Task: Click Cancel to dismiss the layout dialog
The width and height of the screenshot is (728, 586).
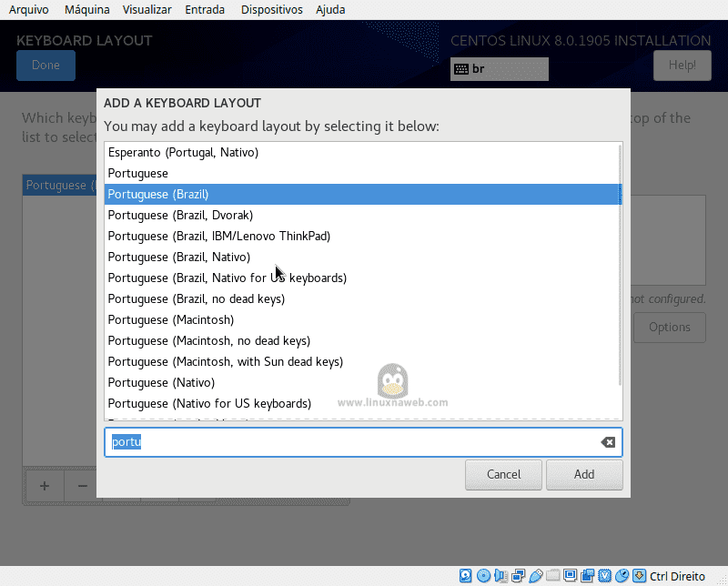Action: 503,475
